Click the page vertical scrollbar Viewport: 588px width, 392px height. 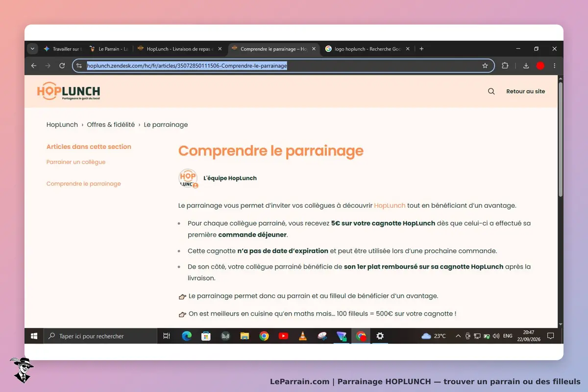tap(561, 140)
